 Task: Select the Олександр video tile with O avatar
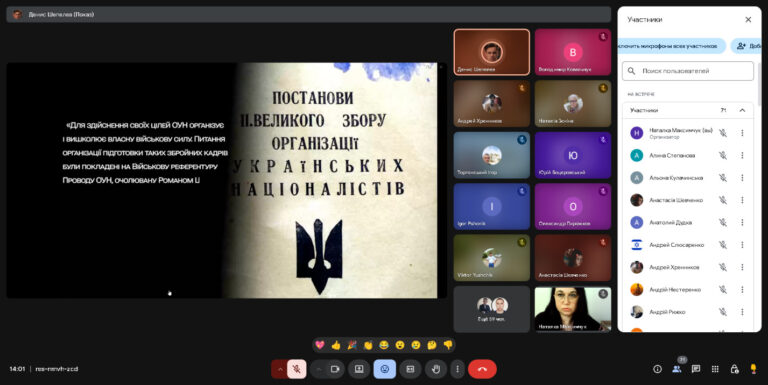(x=573, y=206)
